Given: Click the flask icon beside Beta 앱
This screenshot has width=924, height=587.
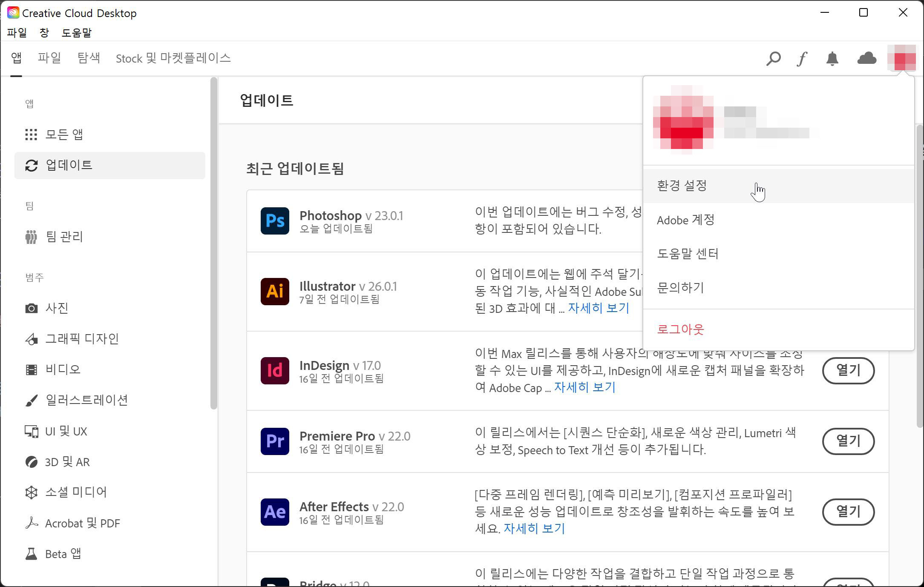Looking at the screenshot, I should [x=31, y=554].
